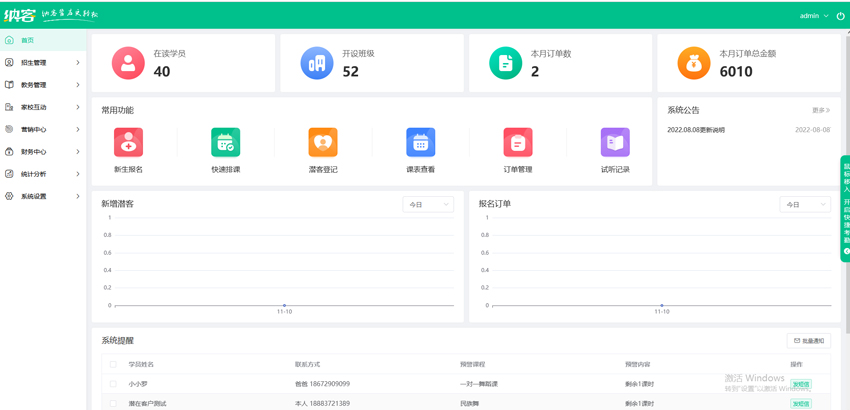Select 首页 in the sidebar menu
The height and width of the screenshot is (410, 850).
coord(43,40)
